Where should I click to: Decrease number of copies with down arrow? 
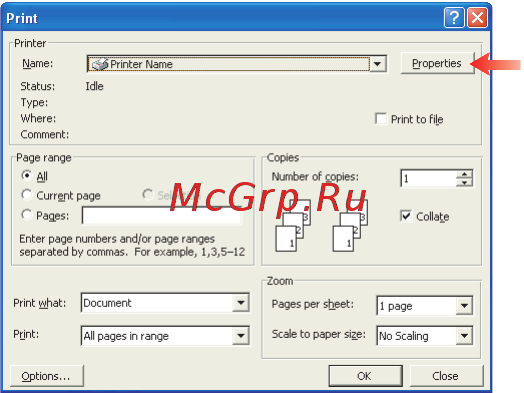[x=465, y=182]
